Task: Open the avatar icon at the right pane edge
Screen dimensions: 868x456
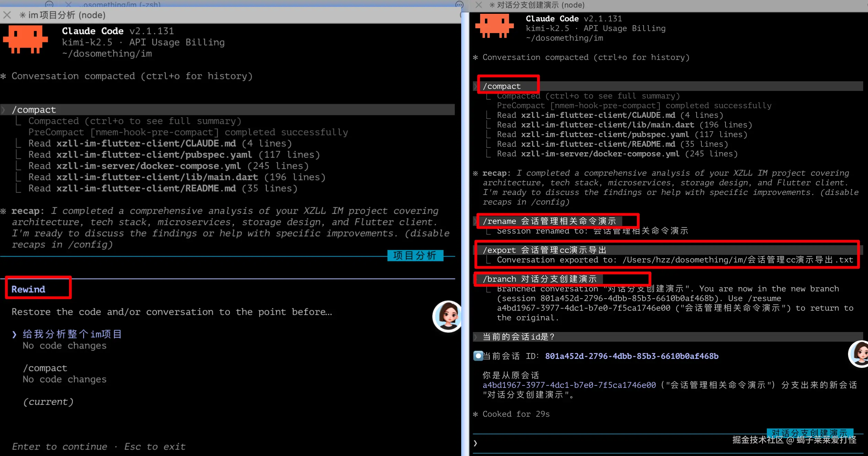Action: (858, 354)
